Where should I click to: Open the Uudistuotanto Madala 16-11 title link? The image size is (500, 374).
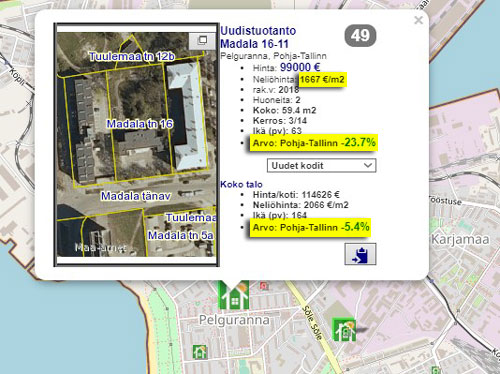point(258,37)
